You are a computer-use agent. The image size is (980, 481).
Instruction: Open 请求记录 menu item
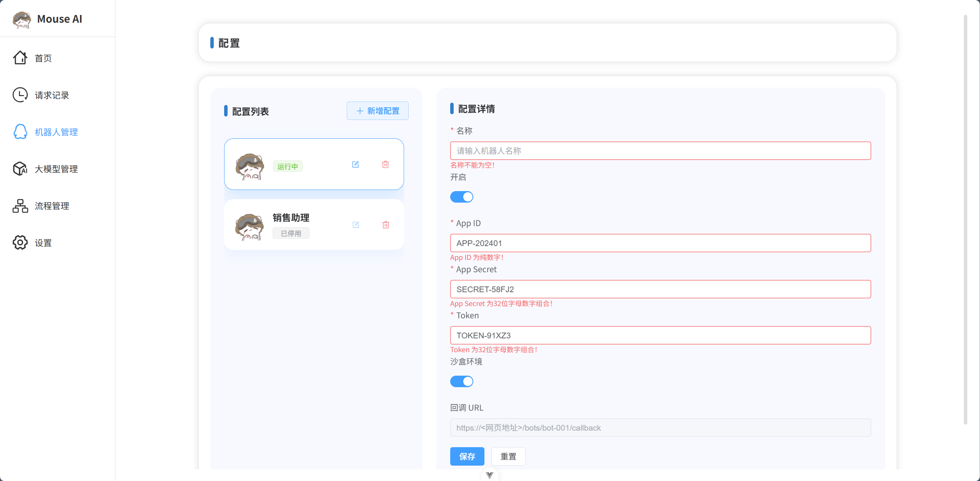[52, 95]
